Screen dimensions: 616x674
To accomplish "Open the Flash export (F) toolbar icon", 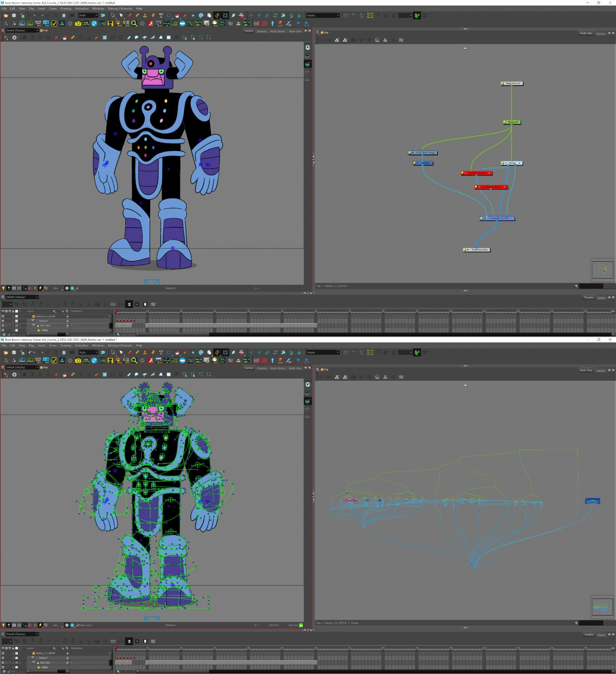I will click(151, 23).
